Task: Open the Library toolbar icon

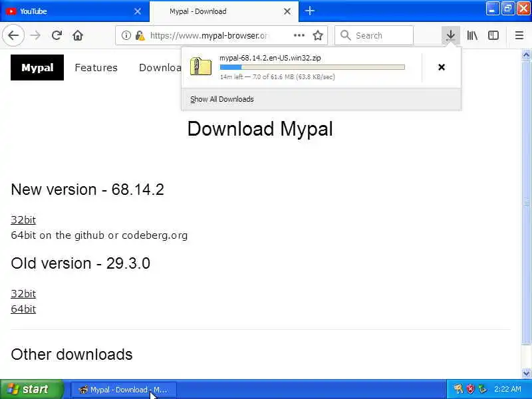Action: (472, 35)
